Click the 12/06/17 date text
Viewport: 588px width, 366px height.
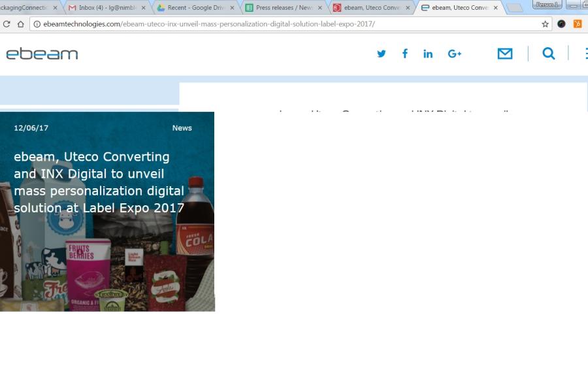coord(31,128)
